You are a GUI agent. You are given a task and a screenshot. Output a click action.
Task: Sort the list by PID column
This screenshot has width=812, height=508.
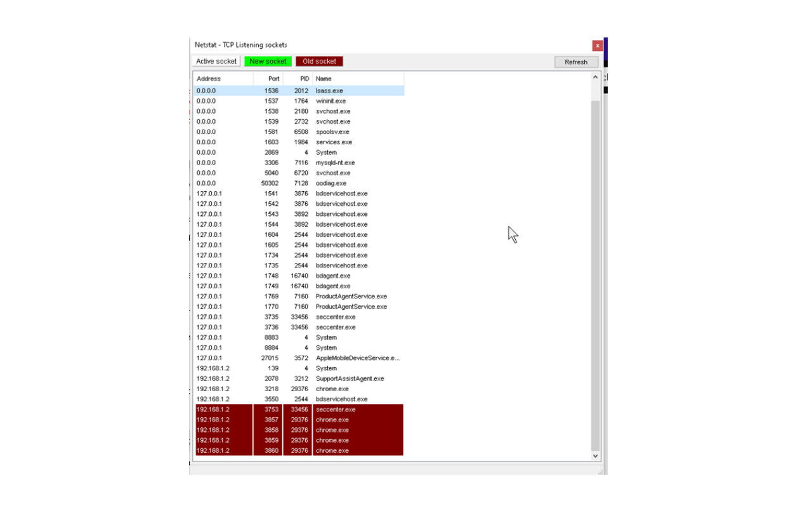(303, 78)
